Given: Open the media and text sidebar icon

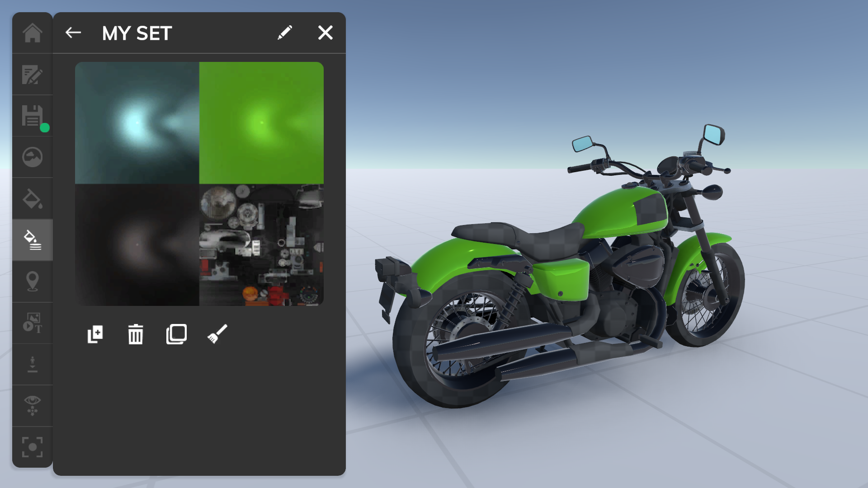Looking at the screenshot, I should pos(33,323).
